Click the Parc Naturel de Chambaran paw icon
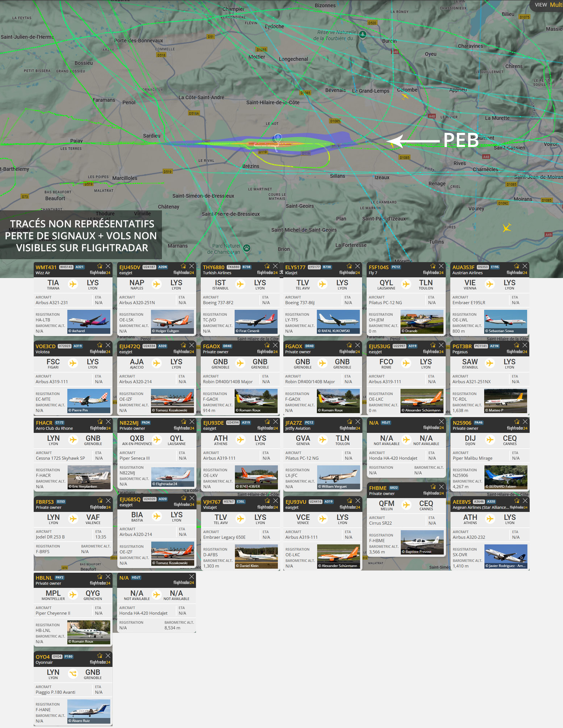The image size is (563, 728). (x=247, y=248)
